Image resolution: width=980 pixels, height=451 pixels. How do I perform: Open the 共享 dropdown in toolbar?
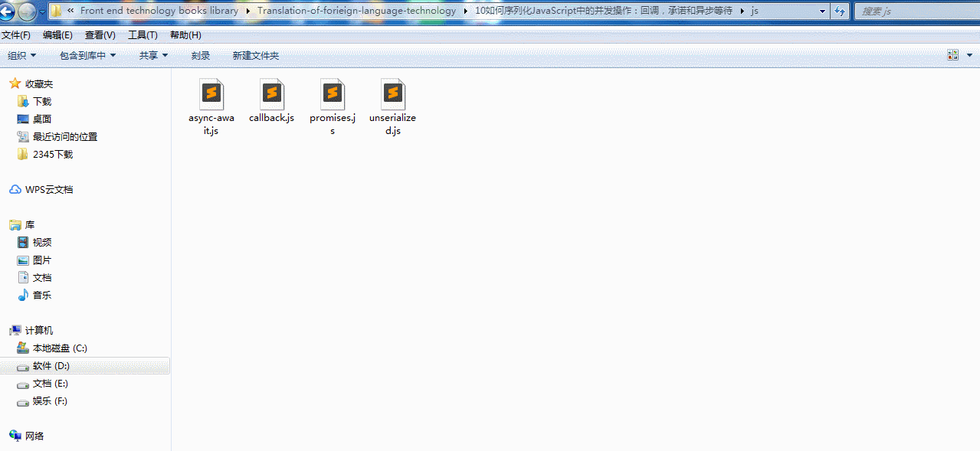pyautogui.click(x=153, y=55)
